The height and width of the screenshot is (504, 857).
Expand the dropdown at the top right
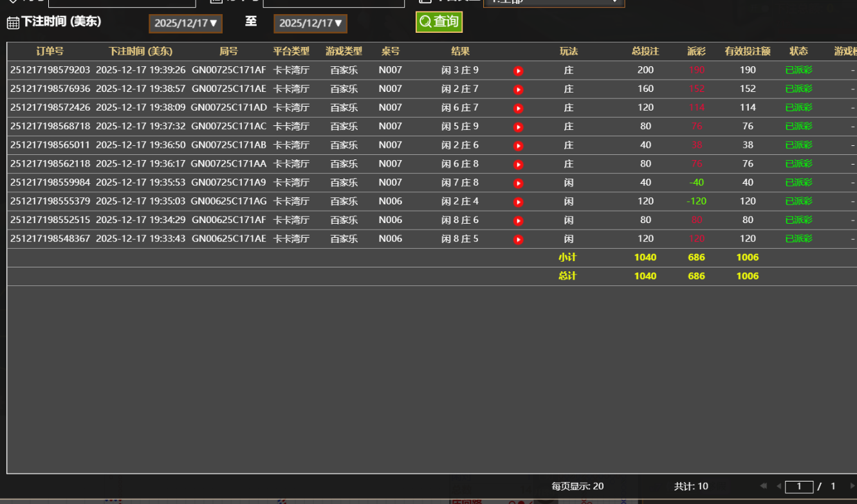pos(553,2)
